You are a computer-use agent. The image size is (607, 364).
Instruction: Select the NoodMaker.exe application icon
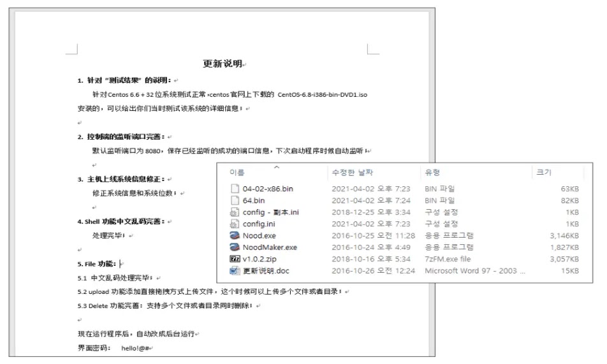234,247
